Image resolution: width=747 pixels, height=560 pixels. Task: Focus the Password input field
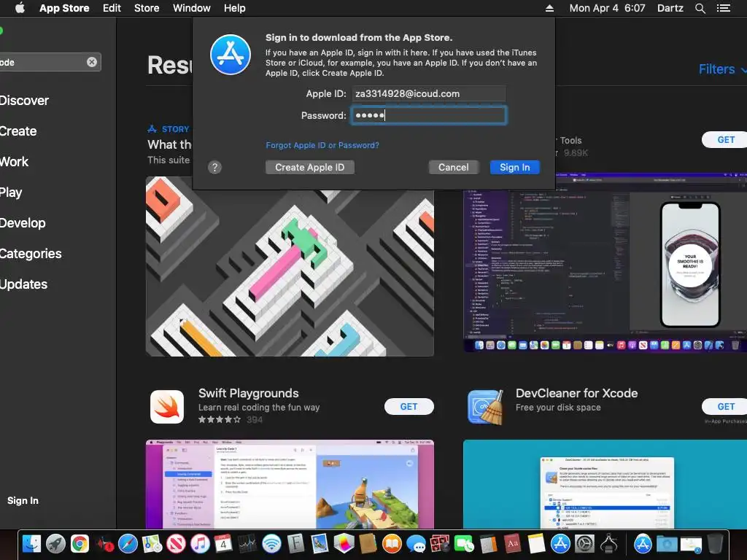[x=428, y=115]
